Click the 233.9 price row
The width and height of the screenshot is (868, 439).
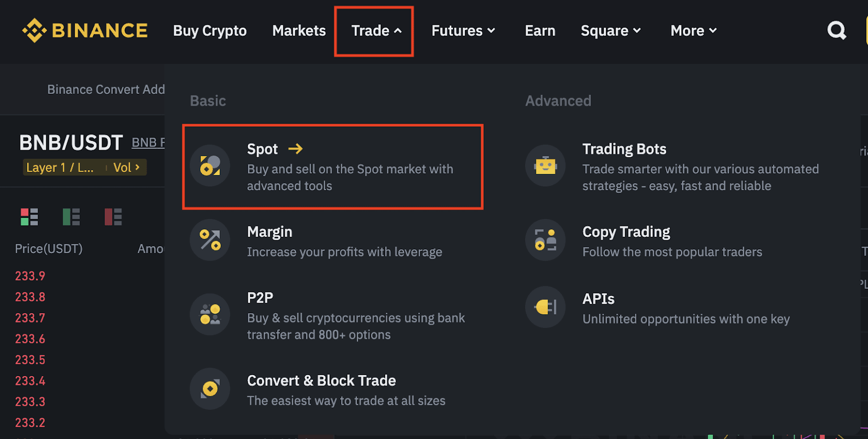coord(30,276)
